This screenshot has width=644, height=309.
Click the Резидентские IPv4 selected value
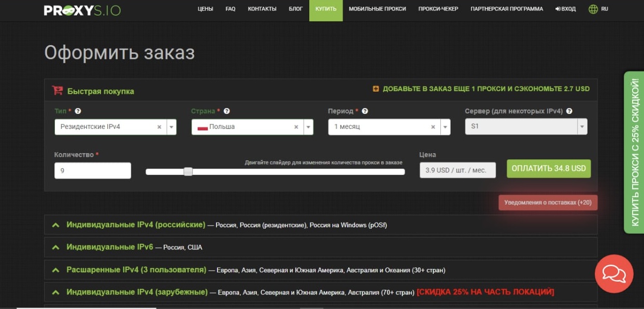pyautogui.click(x=90, y=127)
